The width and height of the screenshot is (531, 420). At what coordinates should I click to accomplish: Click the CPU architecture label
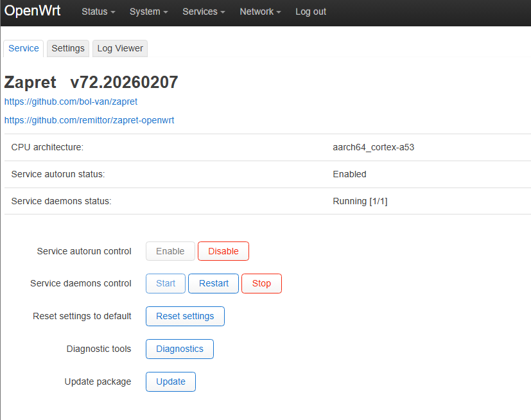[x=47, y=147]
